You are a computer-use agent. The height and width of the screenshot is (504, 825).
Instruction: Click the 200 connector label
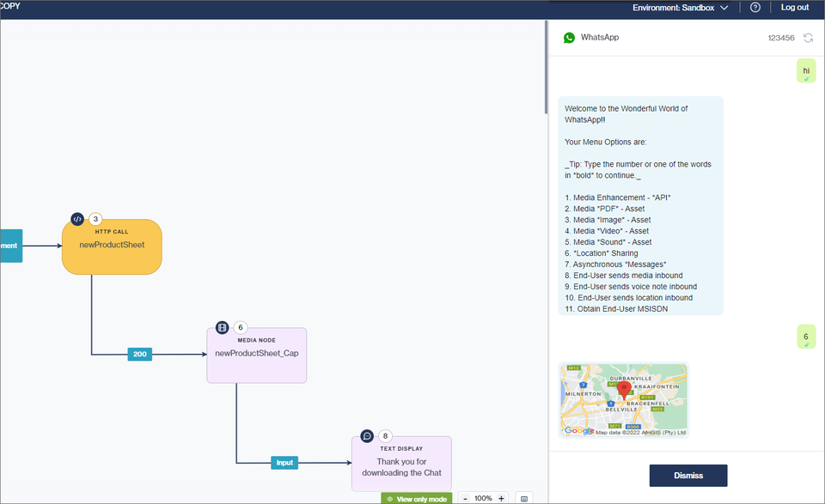click(140, 354)
